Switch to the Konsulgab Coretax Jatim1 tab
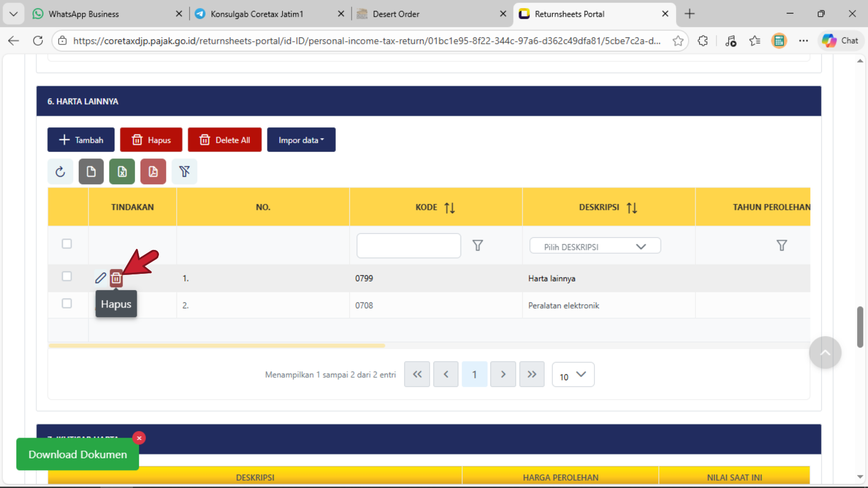Image resolution: width=868 pixels, height=488 pixels. [257, 14]
